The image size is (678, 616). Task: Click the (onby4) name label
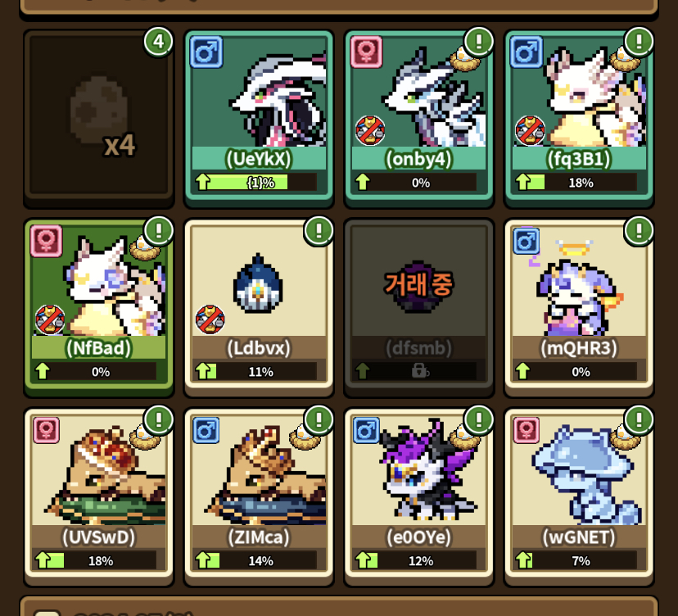[418, 159]
